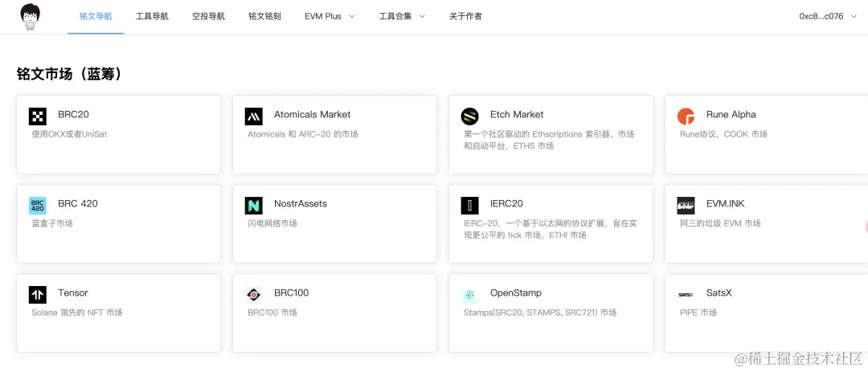The height and width of the screenshot is (372, 868).
Task: Open the EVM.INK title link
Action: pyautogui.click(x=726, y=204)
